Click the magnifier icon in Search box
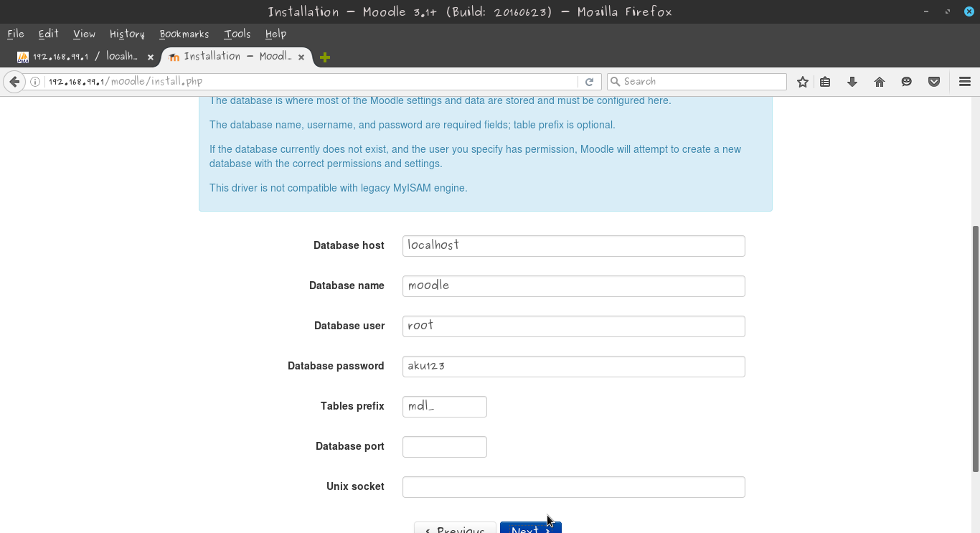Viewport: 980px width, 533px height. (x=615, y=82)
